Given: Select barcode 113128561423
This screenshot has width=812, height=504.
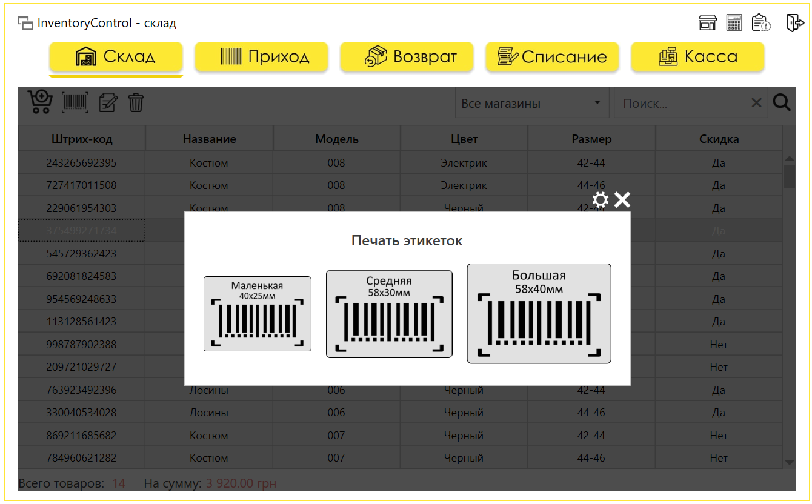Looking at the screenshot, I should coord(82,322).
